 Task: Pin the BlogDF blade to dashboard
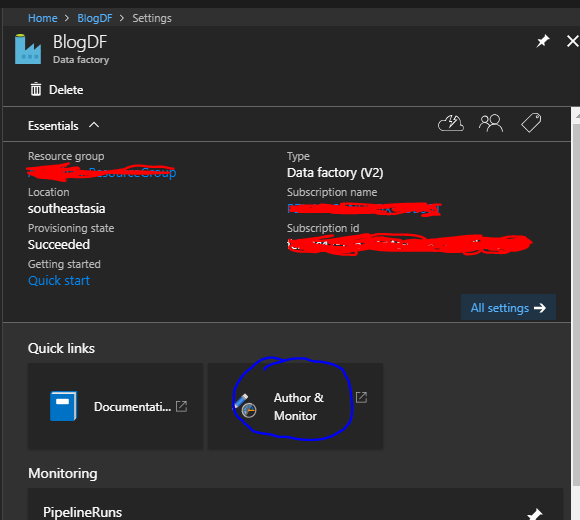543,41
